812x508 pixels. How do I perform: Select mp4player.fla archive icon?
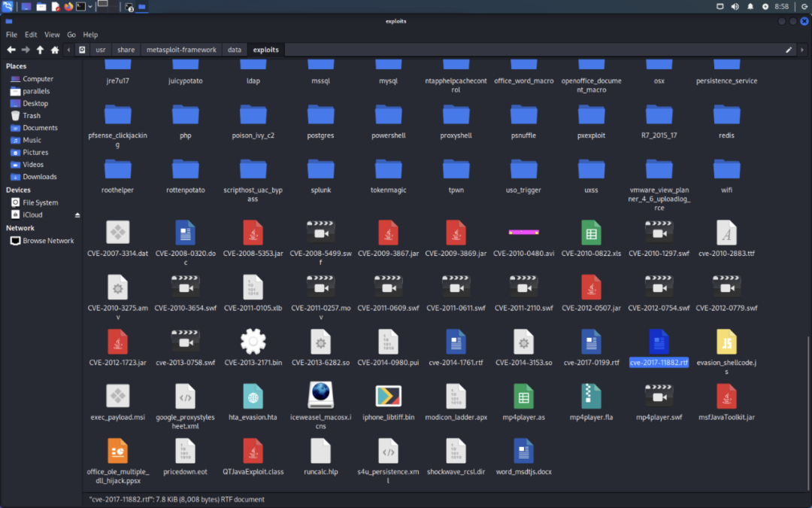pyautogui.click(x=591, y=396)
